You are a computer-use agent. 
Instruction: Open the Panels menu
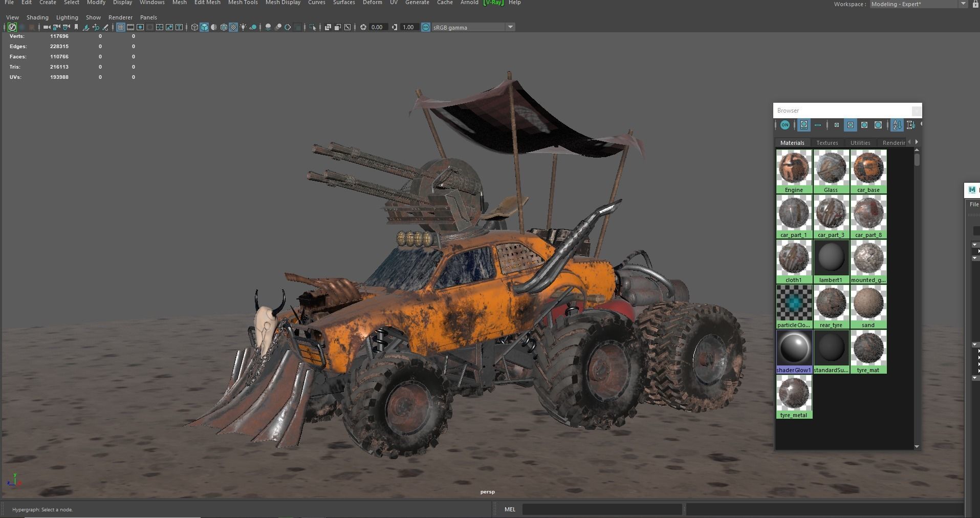[x=148, y=17]
